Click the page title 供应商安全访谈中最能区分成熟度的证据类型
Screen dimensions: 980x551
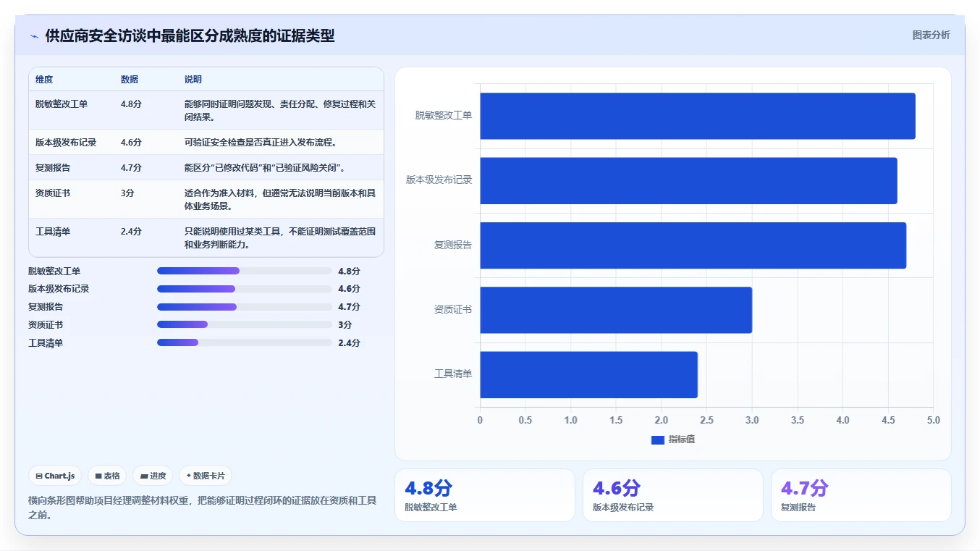[x=190, y=36]
